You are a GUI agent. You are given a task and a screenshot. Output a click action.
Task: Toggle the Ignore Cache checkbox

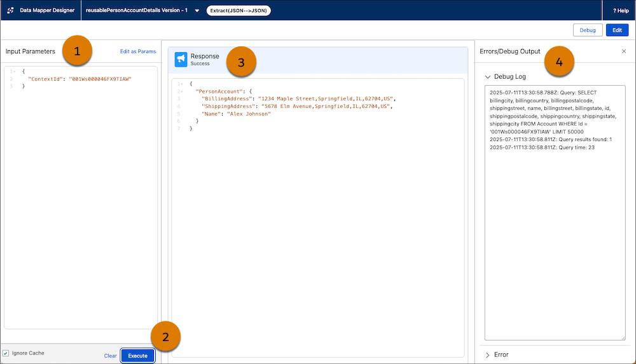6,353
